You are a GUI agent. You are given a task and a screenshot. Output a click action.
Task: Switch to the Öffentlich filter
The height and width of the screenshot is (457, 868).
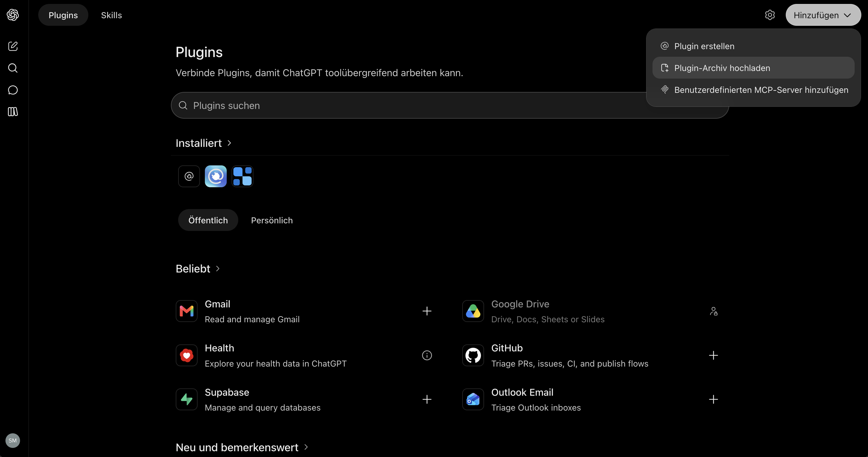click(208, 220)
